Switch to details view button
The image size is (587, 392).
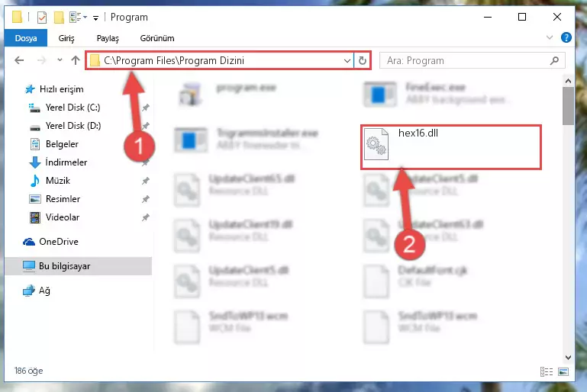coord(547,371)
